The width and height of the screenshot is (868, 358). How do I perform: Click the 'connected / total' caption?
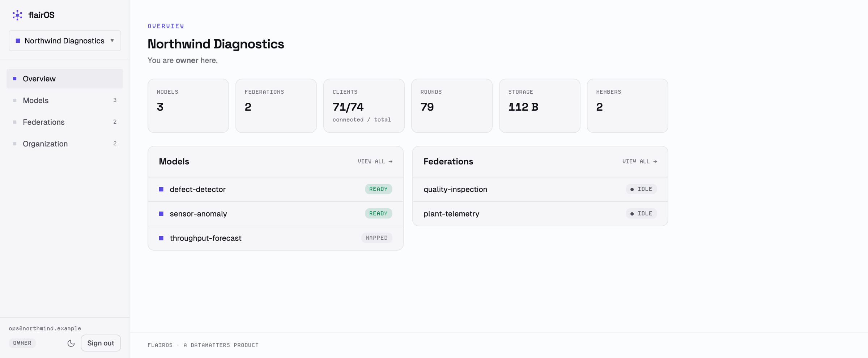point(362,120)
